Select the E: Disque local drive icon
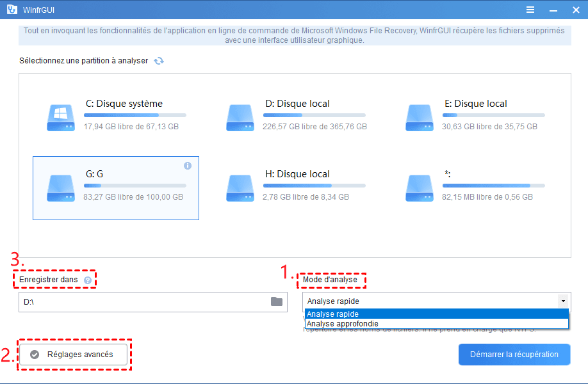The width and height of the screenshot is (588, 384). [420, 118]
